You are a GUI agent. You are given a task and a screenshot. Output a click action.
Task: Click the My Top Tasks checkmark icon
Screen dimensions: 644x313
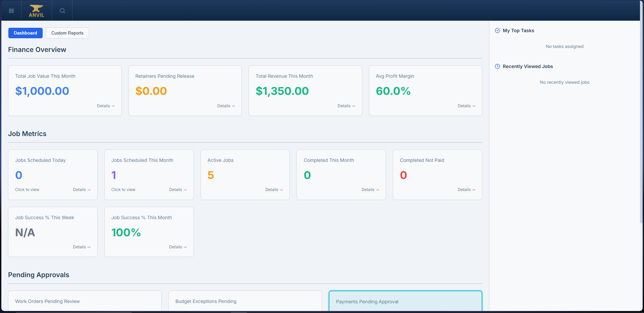(x=497, y=30)
